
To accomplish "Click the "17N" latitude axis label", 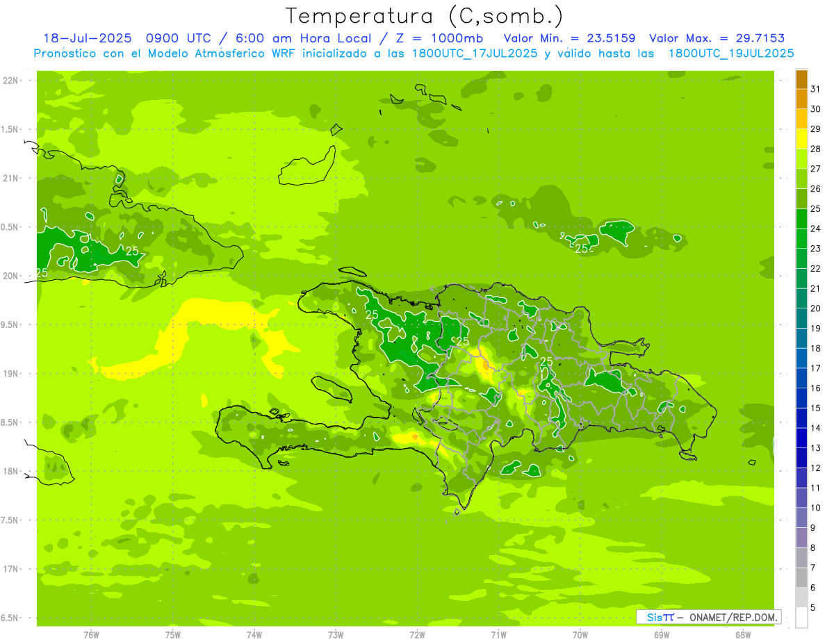I will (x=10, y=569).
